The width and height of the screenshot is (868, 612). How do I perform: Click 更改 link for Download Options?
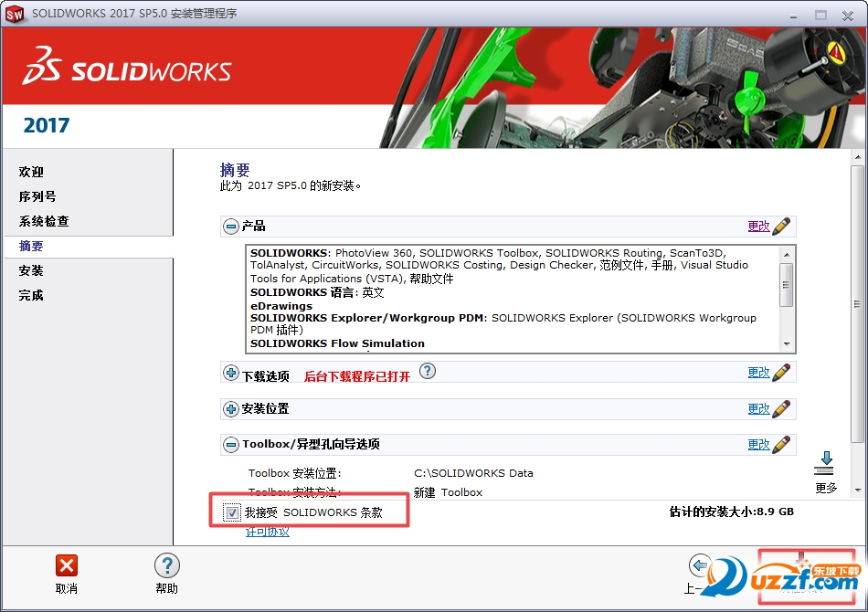tap(758, 372)
